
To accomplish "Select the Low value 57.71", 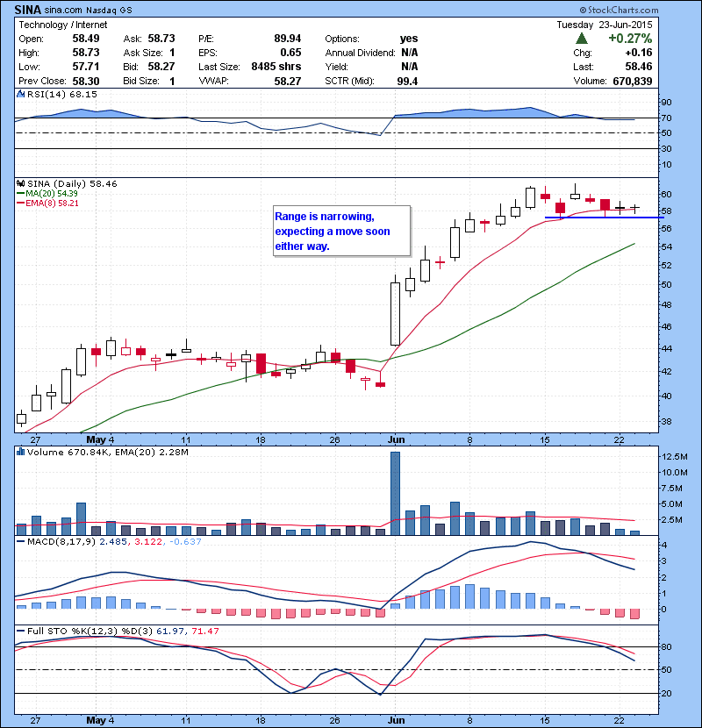I will click(86, 67).
